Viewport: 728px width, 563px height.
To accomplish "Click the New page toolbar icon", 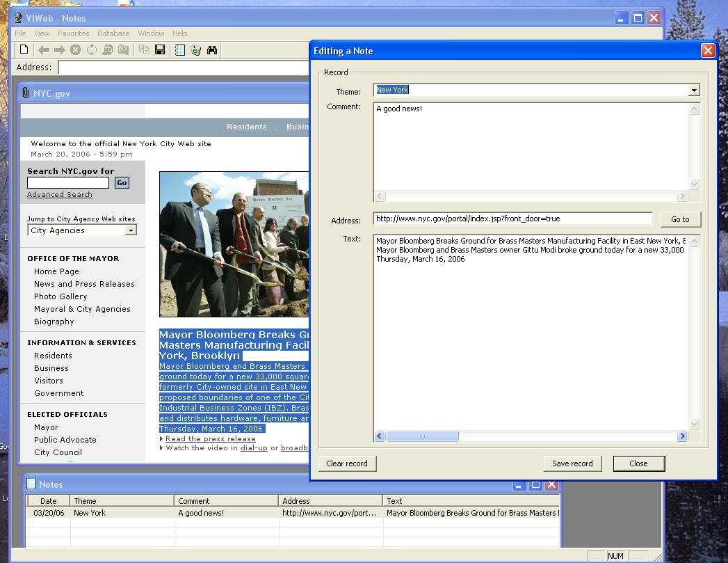I will [24, 49].
